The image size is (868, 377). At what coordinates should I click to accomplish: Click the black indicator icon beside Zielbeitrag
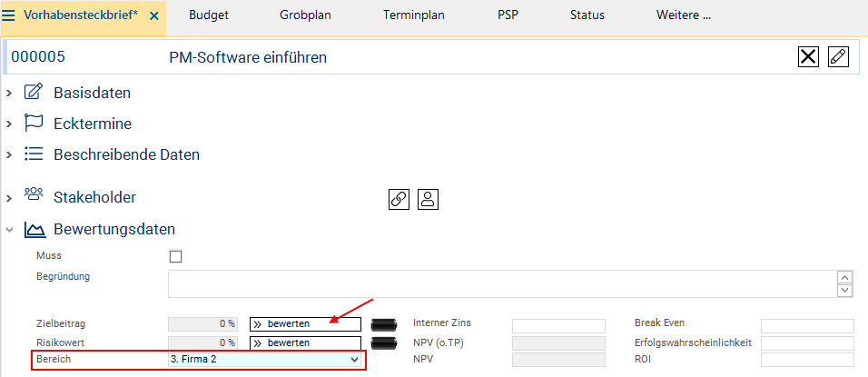click(x=385, y=323)
